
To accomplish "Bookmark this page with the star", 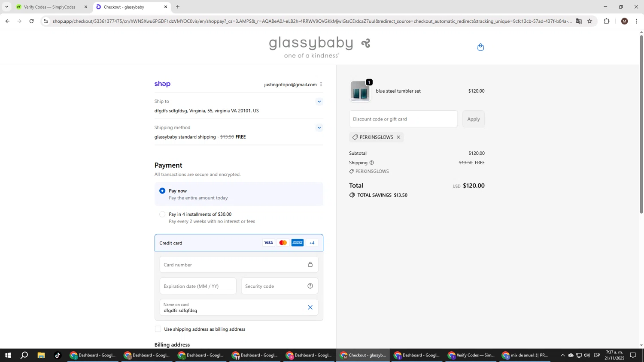I will pyautogui.click(x=589, y=21).
